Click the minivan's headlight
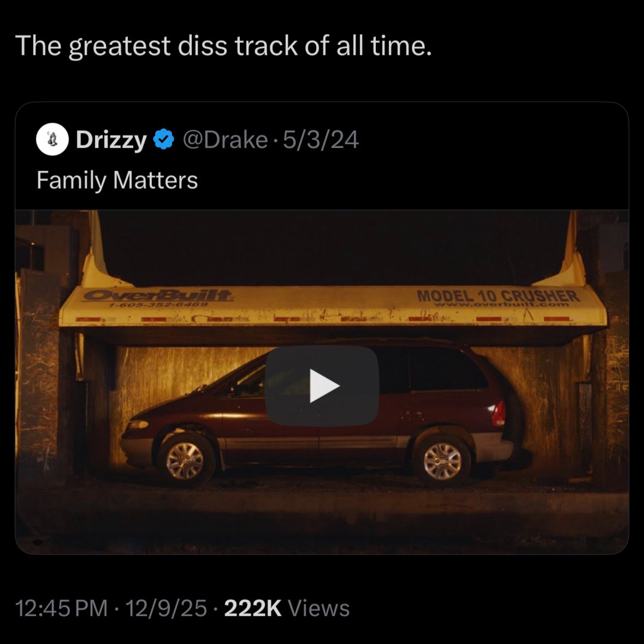The image size is (644, 644). tap(138, 424)
